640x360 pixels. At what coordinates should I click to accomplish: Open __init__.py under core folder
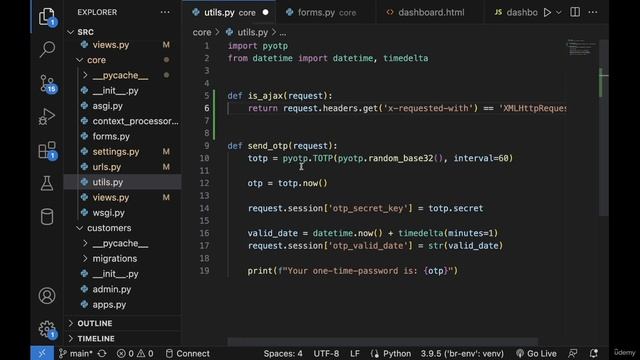[x=115, y=91]
